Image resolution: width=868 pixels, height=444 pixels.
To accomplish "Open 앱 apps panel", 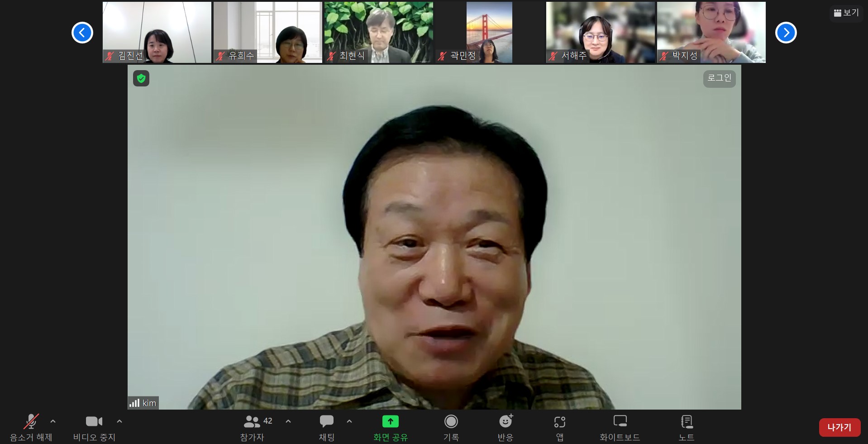I will (x=560, y=427).
